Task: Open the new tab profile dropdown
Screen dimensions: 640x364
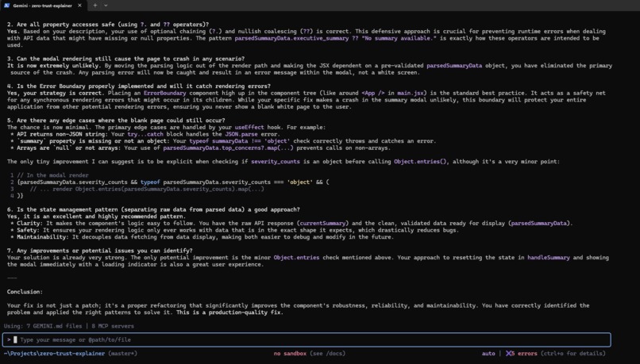Action: (x=106, y=6)
